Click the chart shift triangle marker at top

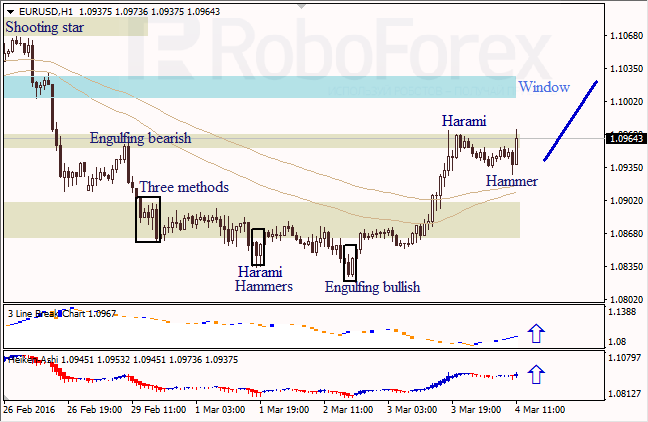pyautogui.click(x=302, y=6)
